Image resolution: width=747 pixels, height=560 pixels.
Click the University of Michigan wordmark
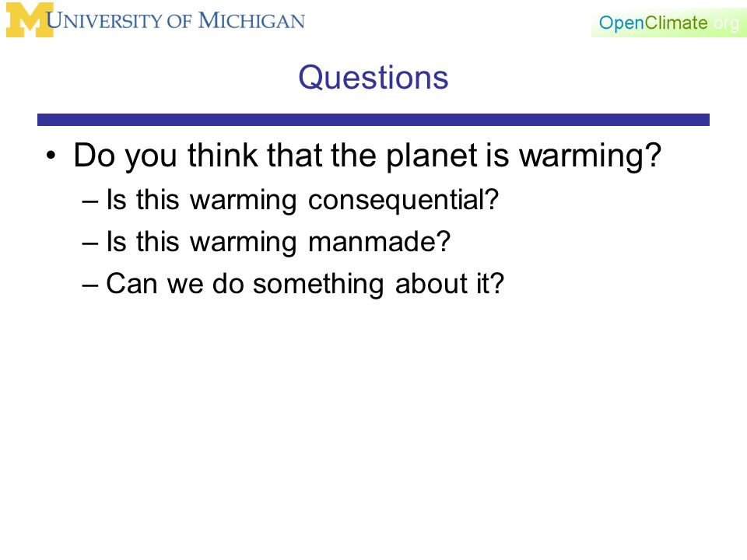pos(176,21)
